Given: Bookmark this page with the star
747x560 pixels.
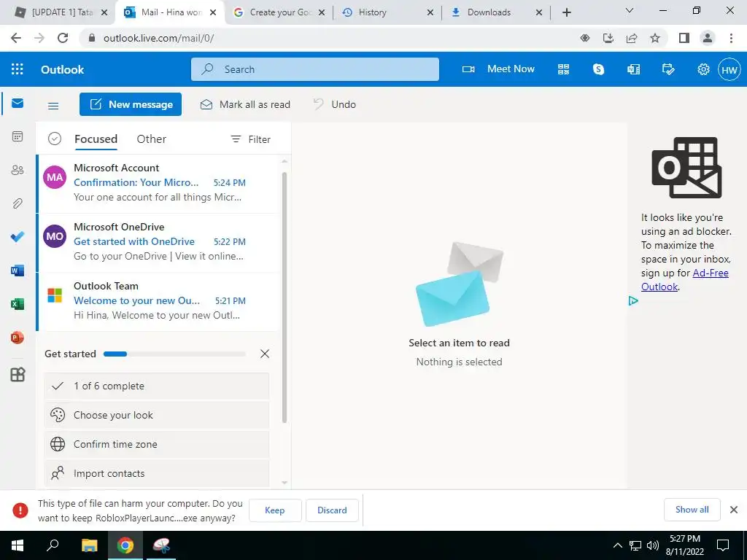Looking at the screenshot, I should click(x=655, y=38).
